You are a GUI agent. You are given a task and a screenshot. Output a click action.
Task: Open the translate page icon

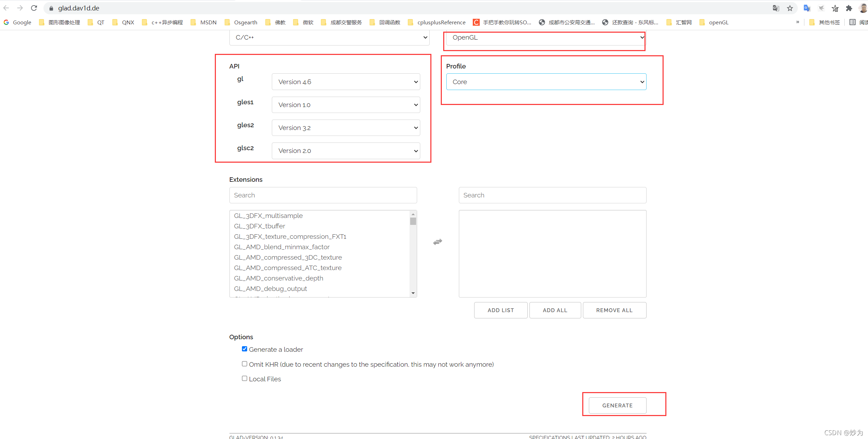click(x=776, y=8)
